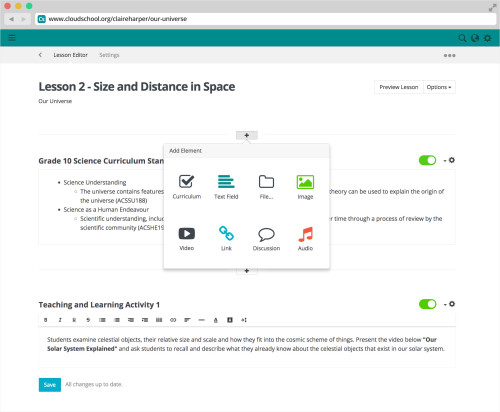Open the three-dots more menu

coord(449,55)
